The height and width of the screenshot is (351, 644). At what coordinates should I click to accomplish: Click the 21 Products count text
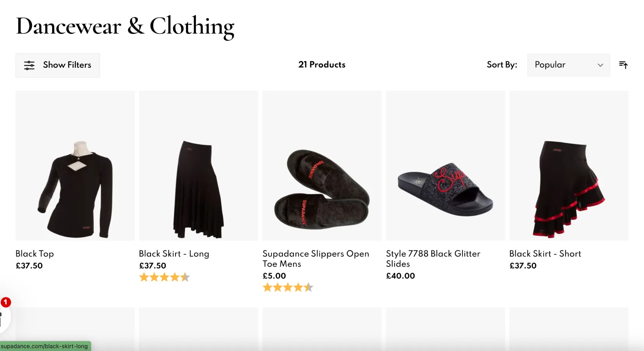(x=322, y=65)
